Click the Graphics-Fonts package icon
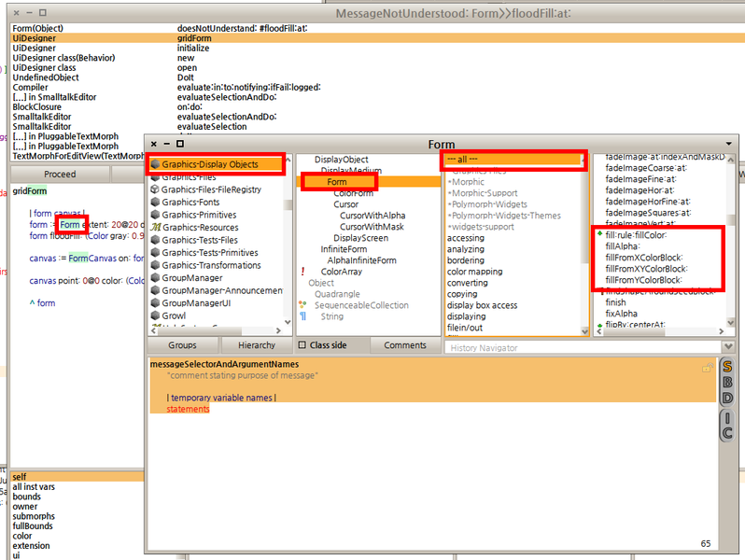 click(155, 203)
